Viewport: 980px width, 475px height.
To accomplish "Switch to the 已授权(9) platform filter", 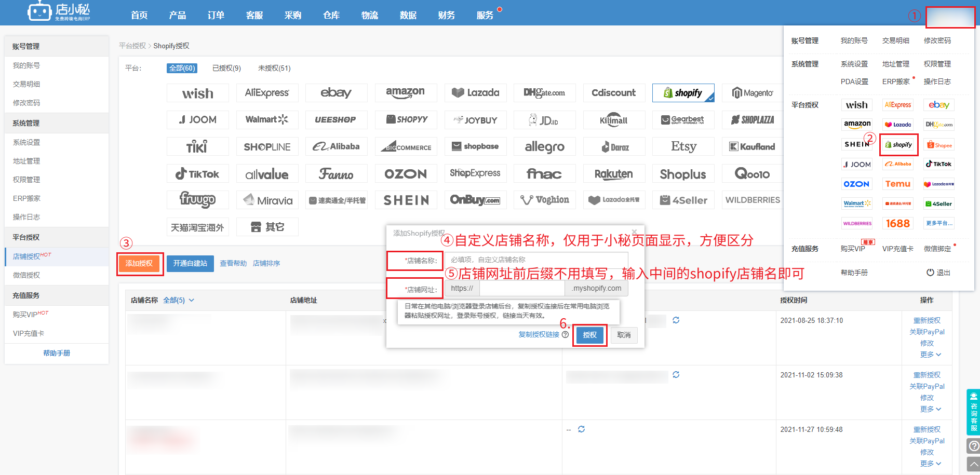I will (226, 68).
